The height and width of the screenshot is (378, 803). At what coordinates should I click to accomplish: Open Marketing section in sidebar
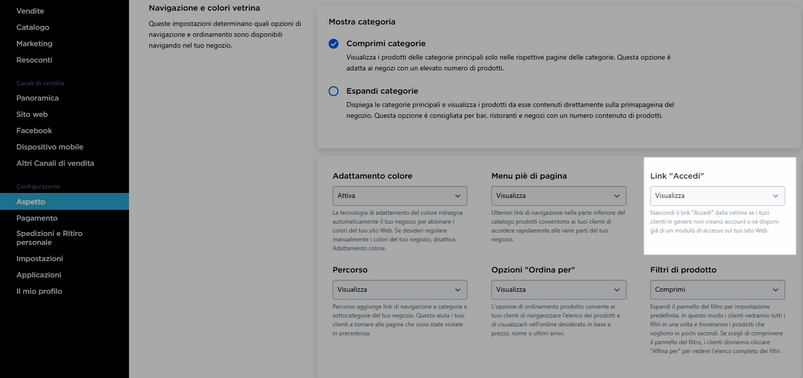[x=34, y=44]
